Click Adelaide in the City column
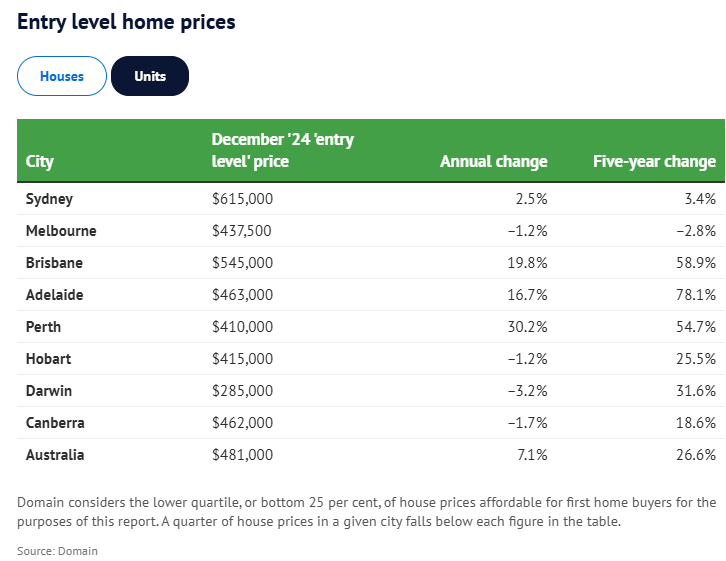The height and width of the screenshot is (561, 726). (x=54, y=295)
